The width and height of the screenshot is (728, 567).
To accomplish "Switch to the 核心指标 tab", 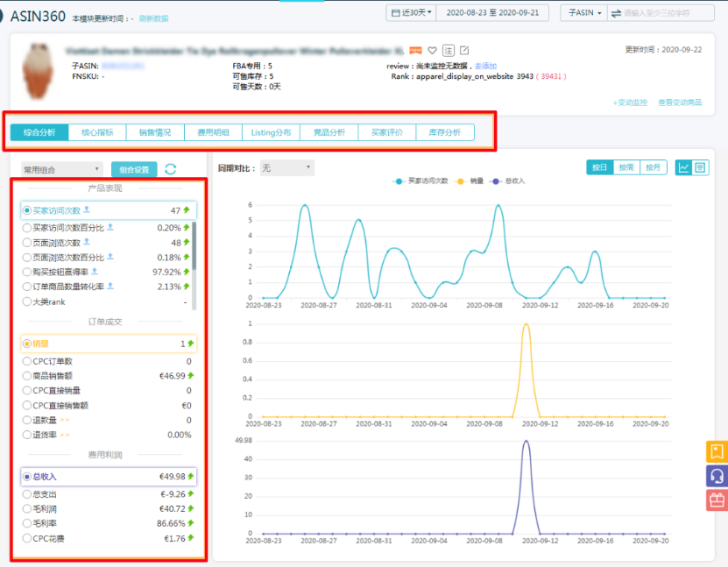I will point(97,132).
